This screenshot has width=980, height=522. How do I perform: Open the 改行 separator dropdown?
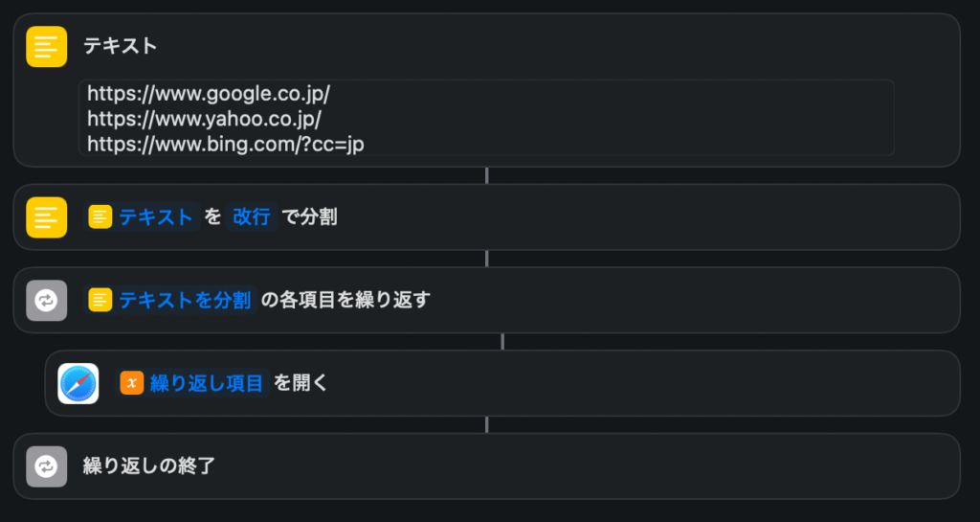253,217
